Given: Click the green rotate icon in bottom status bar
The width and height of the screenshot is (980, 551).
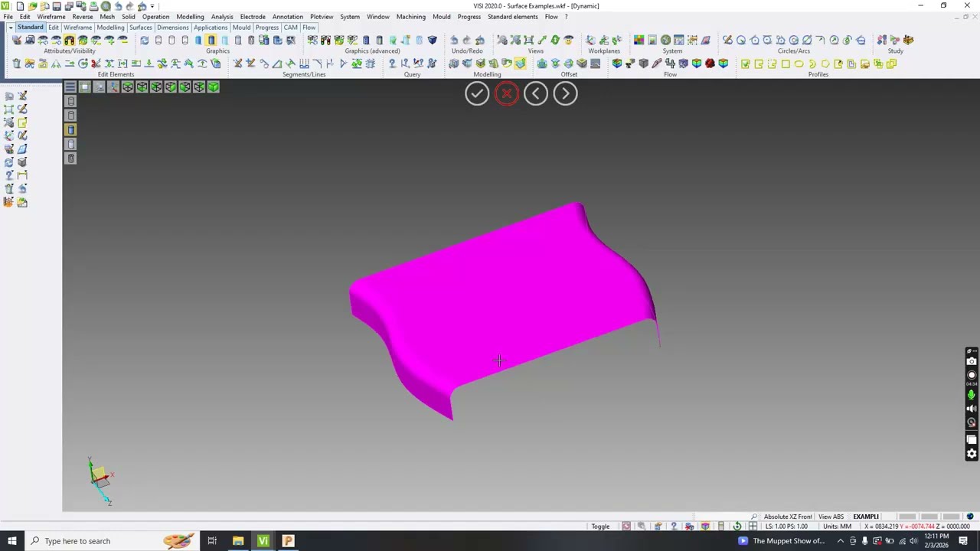Looking at the screenshot, I should (737, 527).
